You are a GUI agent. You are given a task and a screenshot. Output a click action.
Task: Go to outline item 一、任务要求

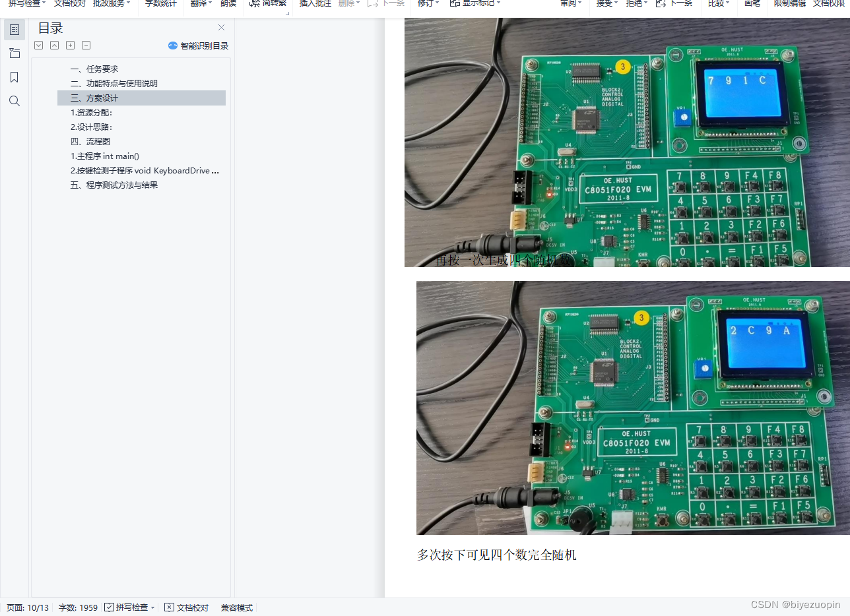[x=94, y=69]
